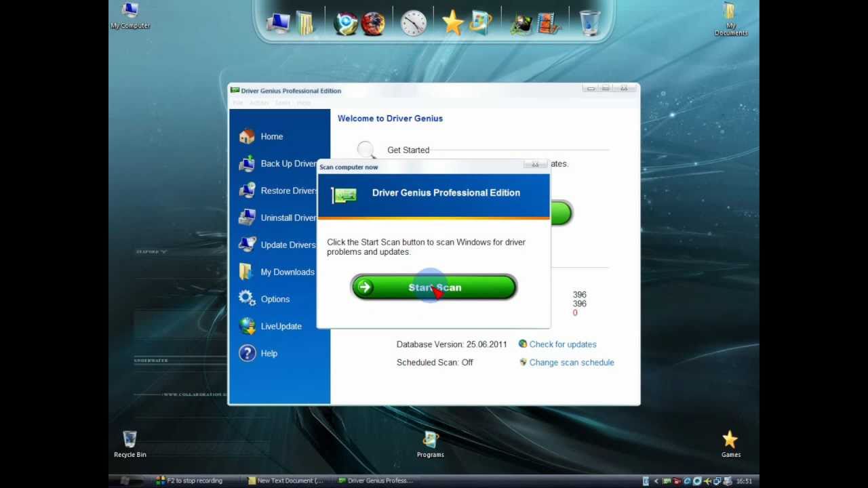Open the recycle bin icon in top dock
The width and height of the screenshot is (868, 488).
[590, 23]
